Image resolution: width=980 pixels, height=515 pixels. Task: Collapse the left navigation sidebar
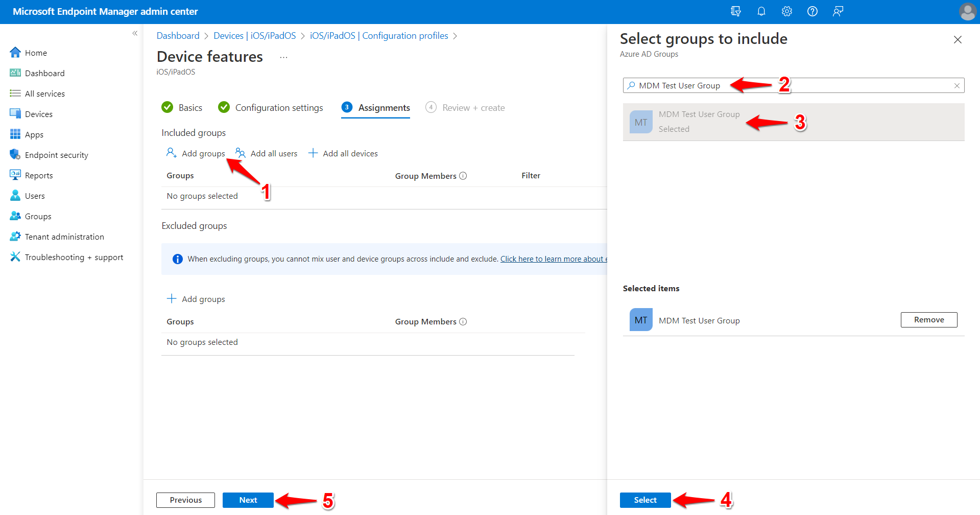135,33
